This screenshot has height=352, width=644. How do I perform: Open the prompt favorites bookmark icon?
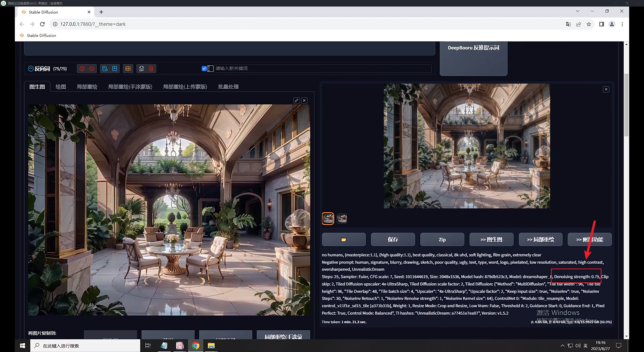tap(115, 69)
